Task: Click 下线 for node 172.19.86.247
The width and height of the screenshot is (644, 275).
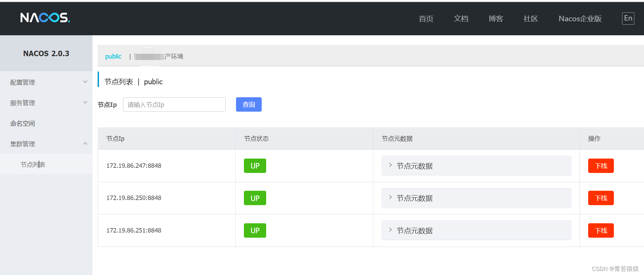Action: [601, 166]
